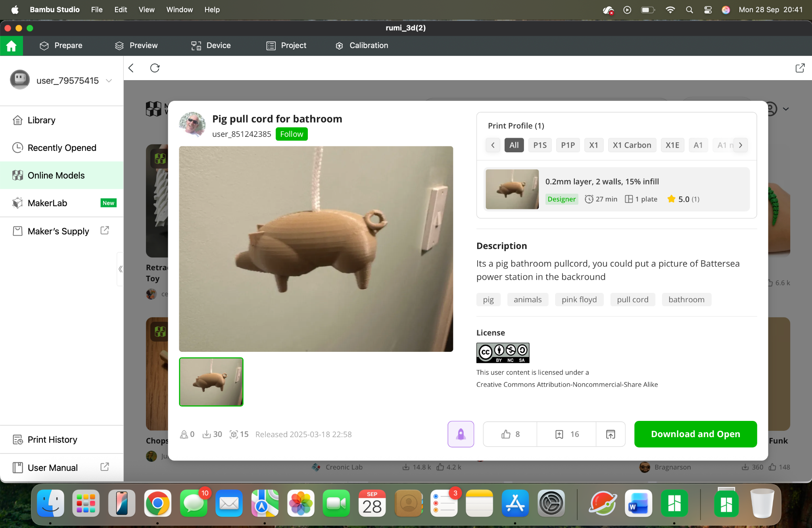The height and width of the screenshot is (528, 812).
Task: Open Recently Opened in the sidebar
Action: click(x=62, y=148)
